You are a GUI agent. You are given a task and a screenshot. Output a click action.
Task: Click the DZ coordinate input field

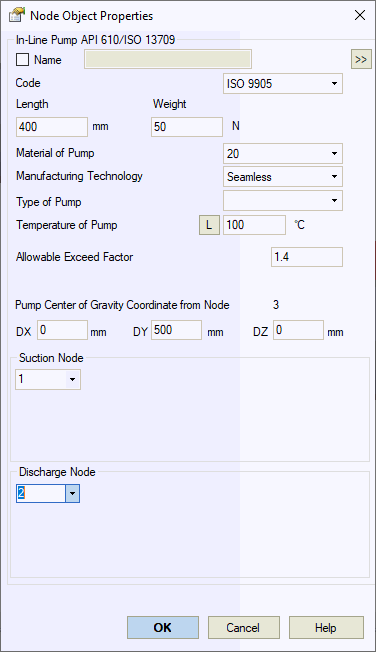click(298, 330)
